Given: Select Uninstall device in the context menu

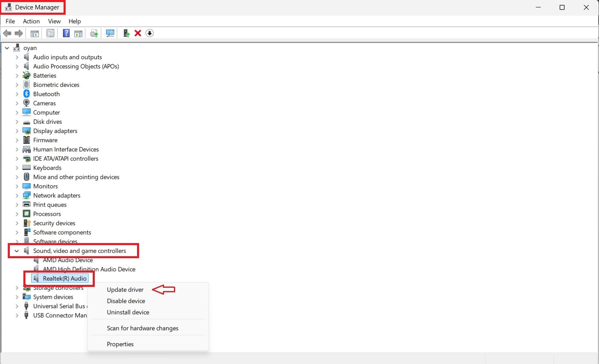Looking at the screenshot, I should tap(128, 312).
